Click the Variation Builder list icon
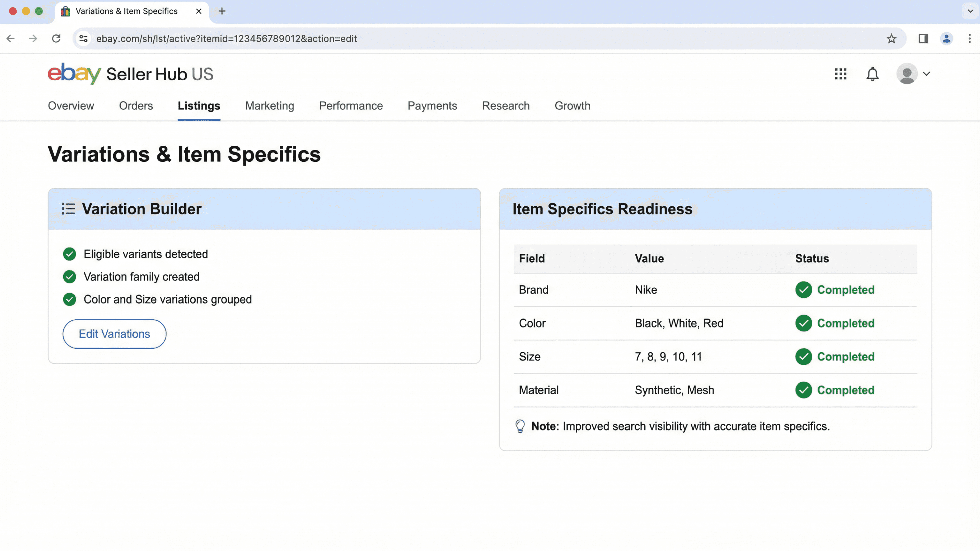 pos(68,209)
